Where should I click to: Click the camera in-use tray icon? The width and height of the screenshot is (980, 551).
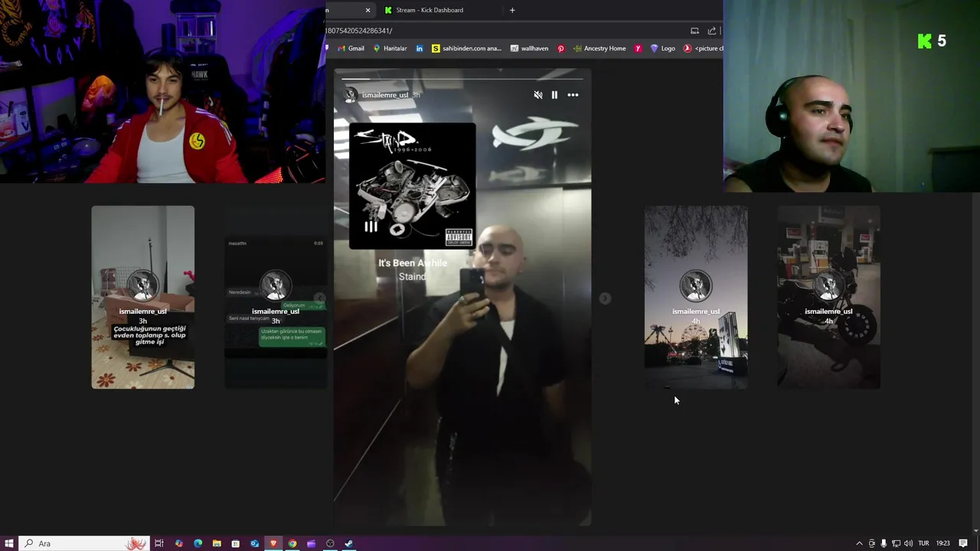(x=871, y=543)
